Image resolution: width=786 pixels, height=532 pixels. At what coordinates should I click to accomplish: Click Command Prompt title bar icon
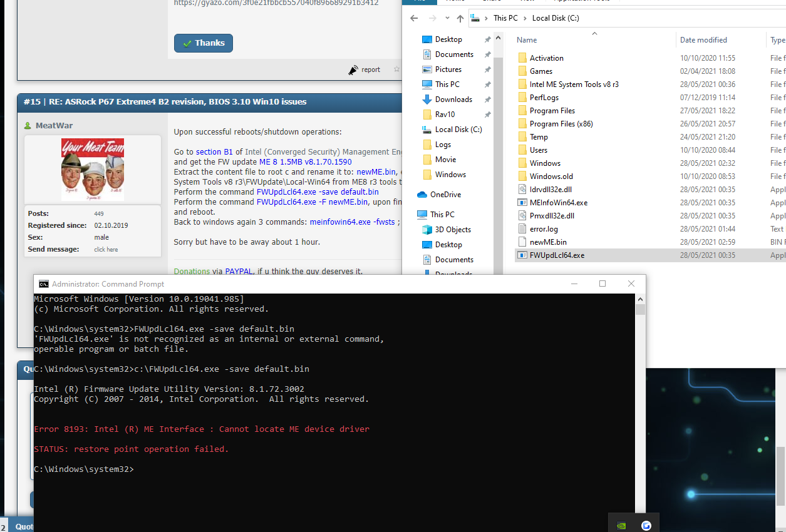point(44,284)
